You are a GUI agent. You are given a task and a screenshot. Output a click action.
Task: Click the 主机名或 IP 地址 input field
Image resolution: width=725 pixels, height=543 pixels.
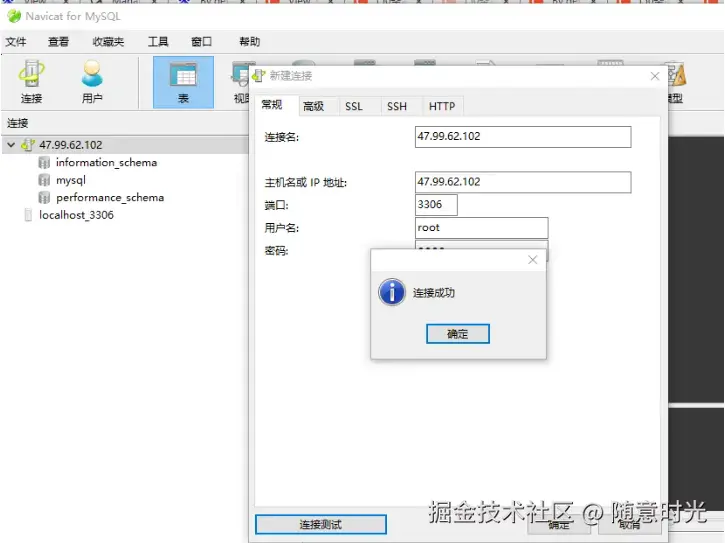click(523, 182)
